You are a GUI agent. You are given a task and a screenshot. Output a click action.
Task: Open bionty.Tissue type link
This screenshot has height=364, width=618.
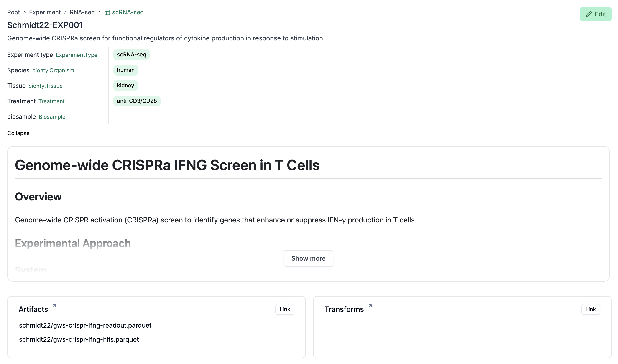[45, 86]
